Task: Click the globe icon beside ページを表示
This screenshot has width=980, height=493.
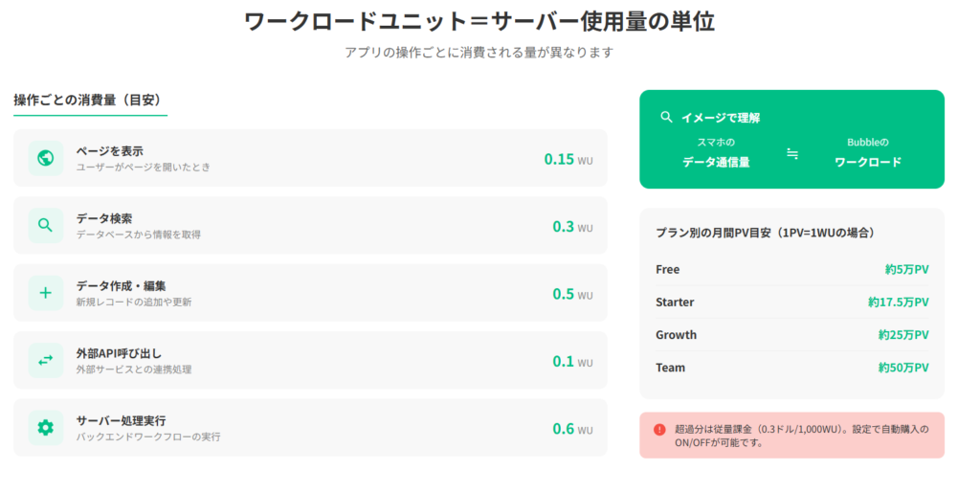Action: tap(45, 158)
